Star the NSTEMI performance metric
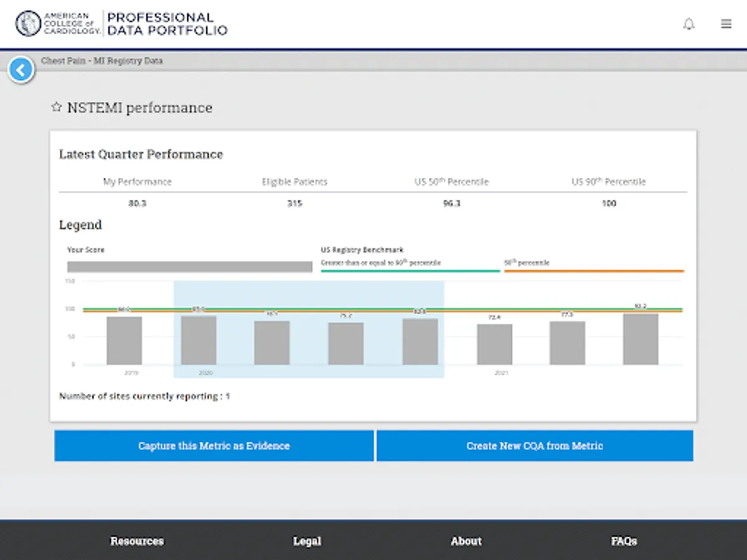747x560 pixels. [56, 108]
